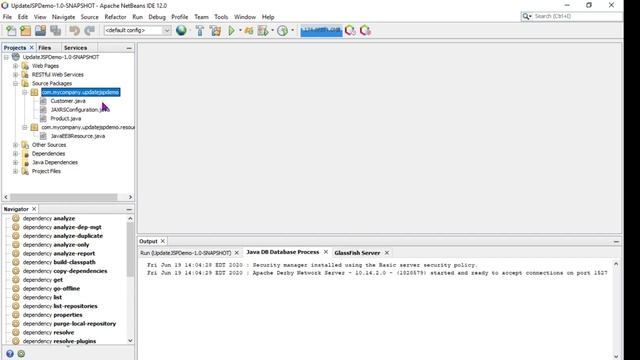Screen dimensions: 640x360
Task: Open the Run button dropdown arrow
Action: point(240,30)
